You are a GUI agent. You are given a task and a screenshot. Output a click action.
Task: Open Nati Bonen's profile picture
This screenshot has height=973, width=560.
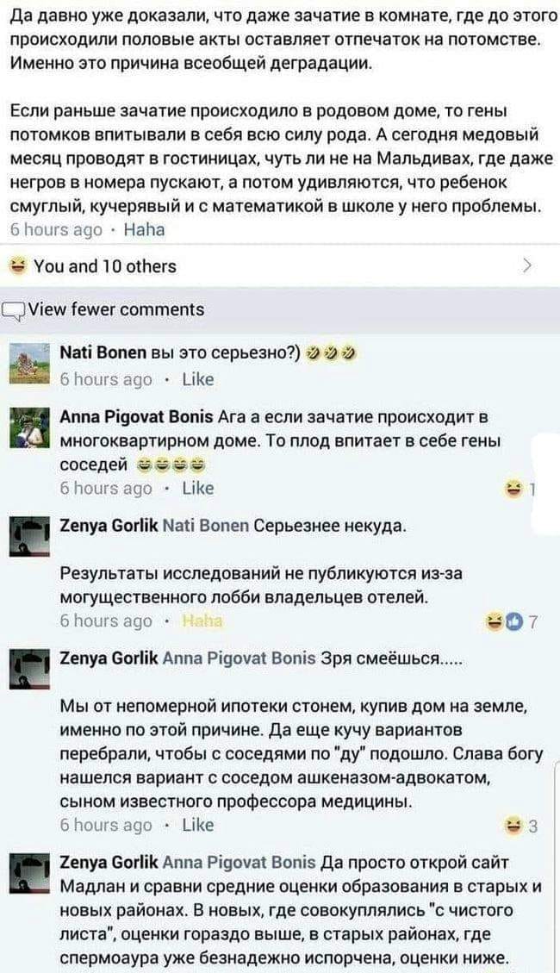(29, 364)
